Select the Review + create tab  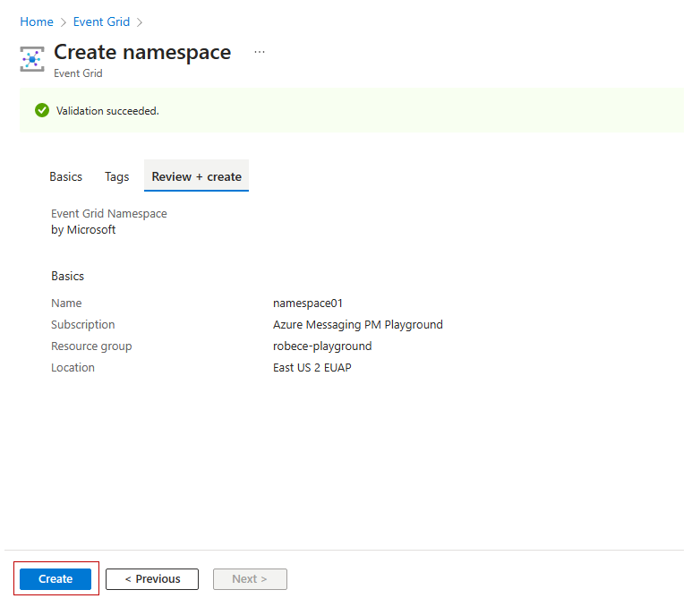coord(196,176)
